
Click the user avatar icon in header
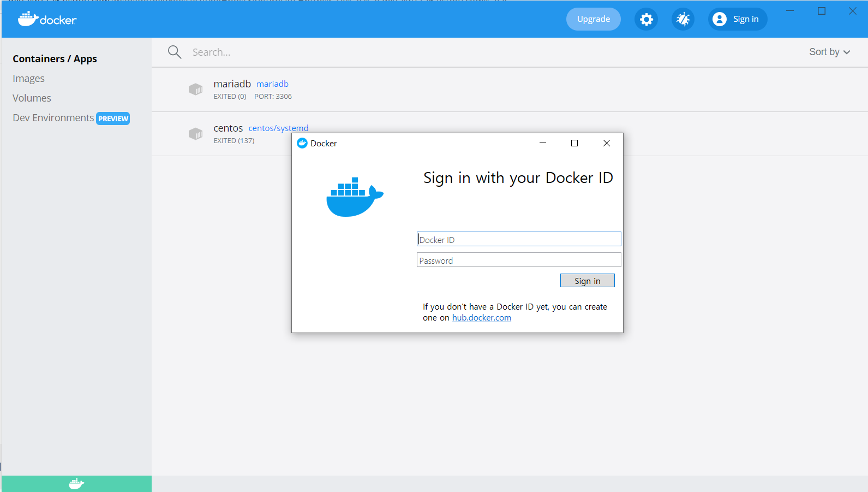[x=720, y=19]
